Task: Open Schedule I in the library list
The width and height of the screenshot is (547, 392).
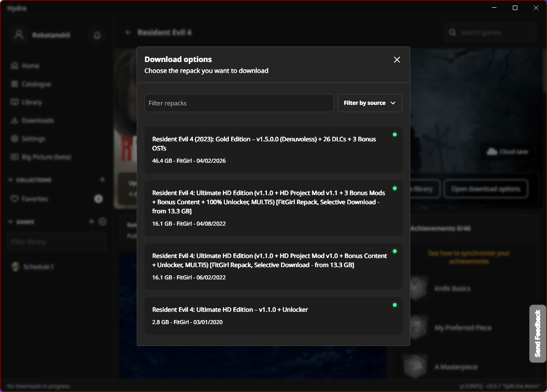Action: (57, 267)
